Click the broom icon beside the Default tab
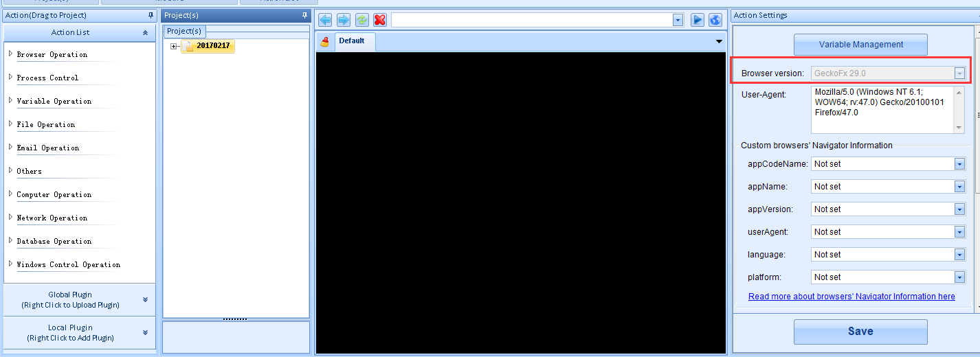Viewport: 980px width, 357px height. point(325,41)
